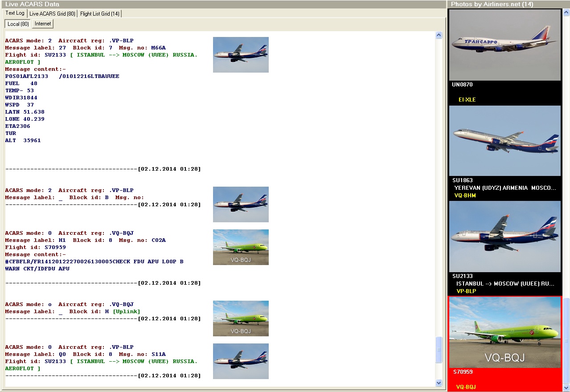570x392 pixels.
Task: Click the photos panel scrollbar thumb
Action: (x=566, y=340)
